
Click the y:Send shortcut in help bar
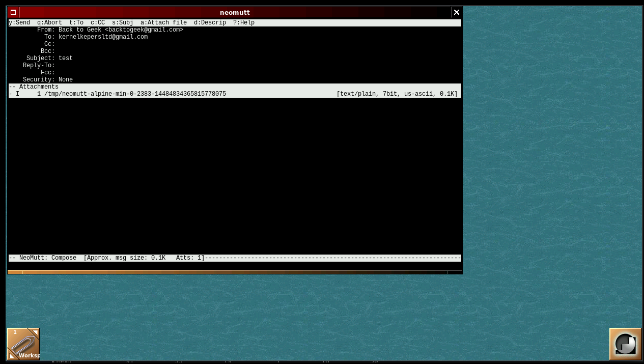click(19, 23)
